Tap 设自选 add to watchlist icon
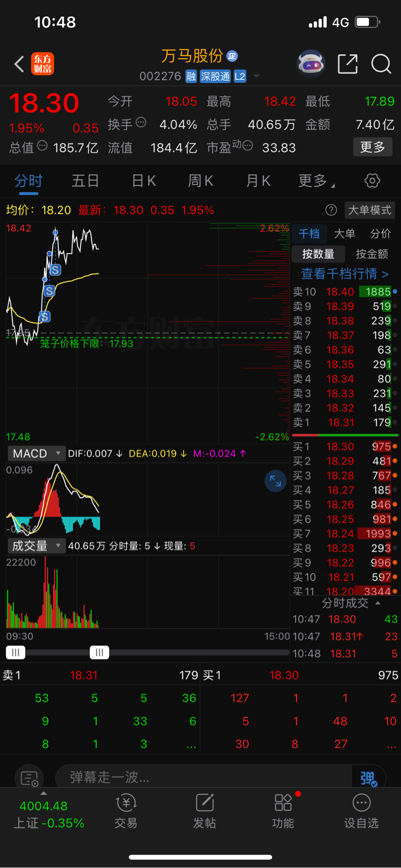 tap(361, 812)
